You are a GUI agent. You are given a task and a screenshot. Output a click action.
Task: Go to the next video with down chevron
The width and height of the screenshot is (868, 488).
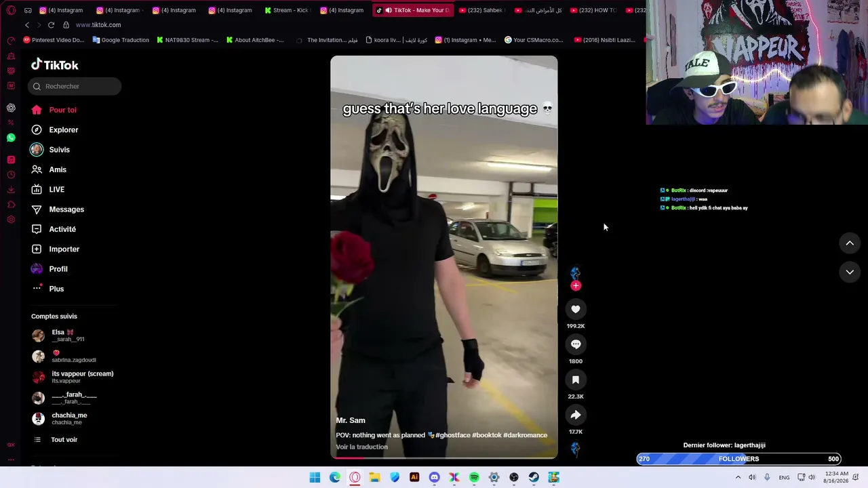coord(850,272)
